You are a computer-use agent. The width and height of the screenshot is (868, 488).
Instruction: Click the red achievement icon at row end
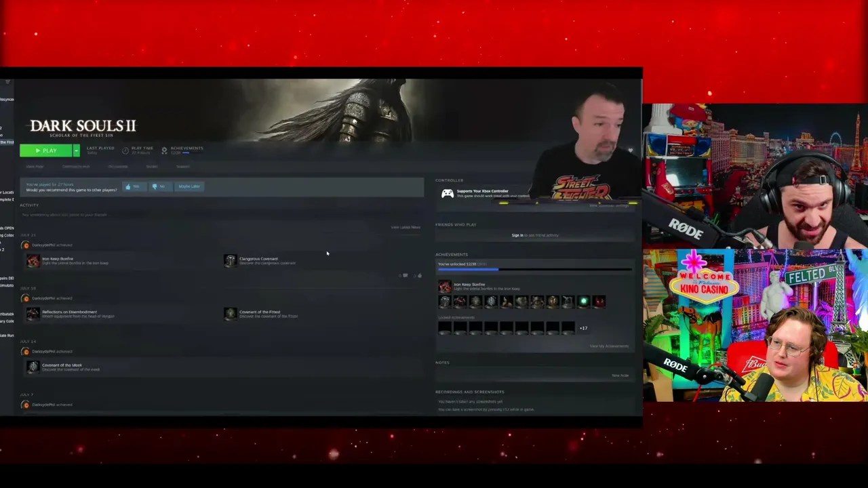click(x=599, y=302)
